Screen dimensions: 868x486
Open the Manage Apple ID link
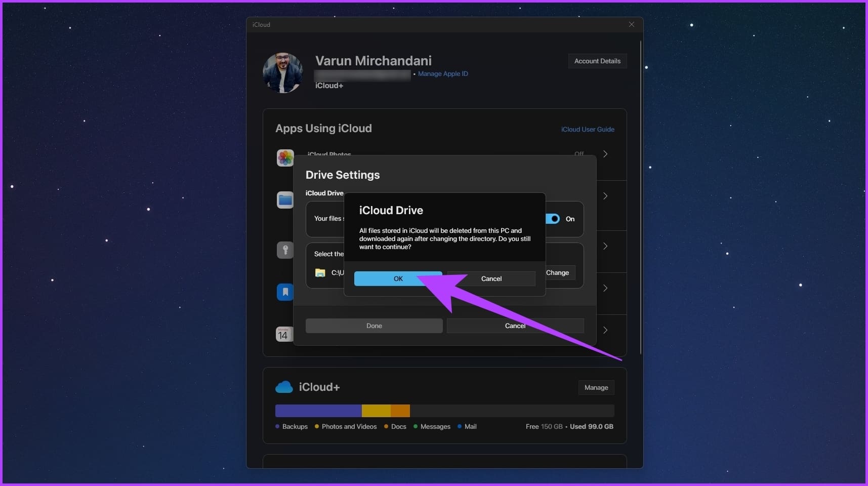tap(443, 74)
